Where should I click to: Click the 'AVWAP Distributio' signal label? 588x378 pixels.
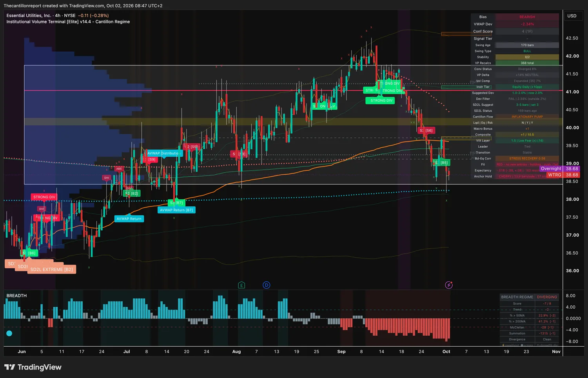pos(163,154)
